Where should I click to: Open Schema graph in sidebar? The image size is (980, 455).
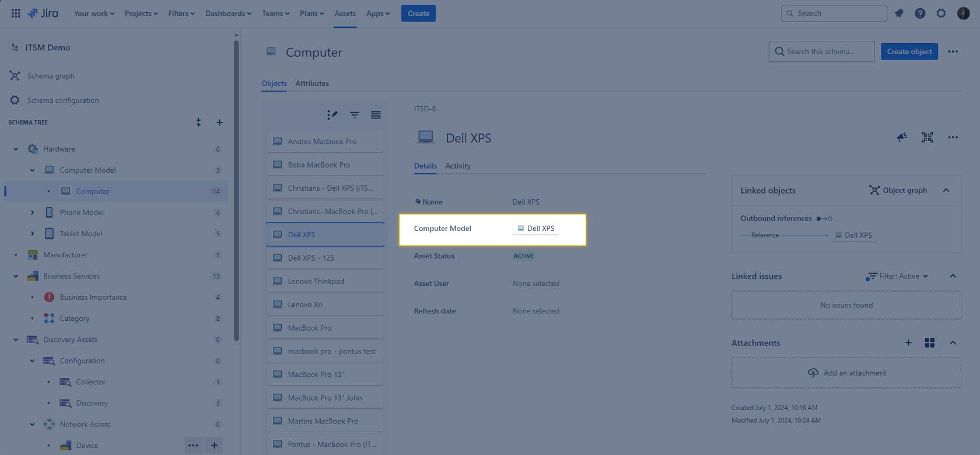[51, 76]
